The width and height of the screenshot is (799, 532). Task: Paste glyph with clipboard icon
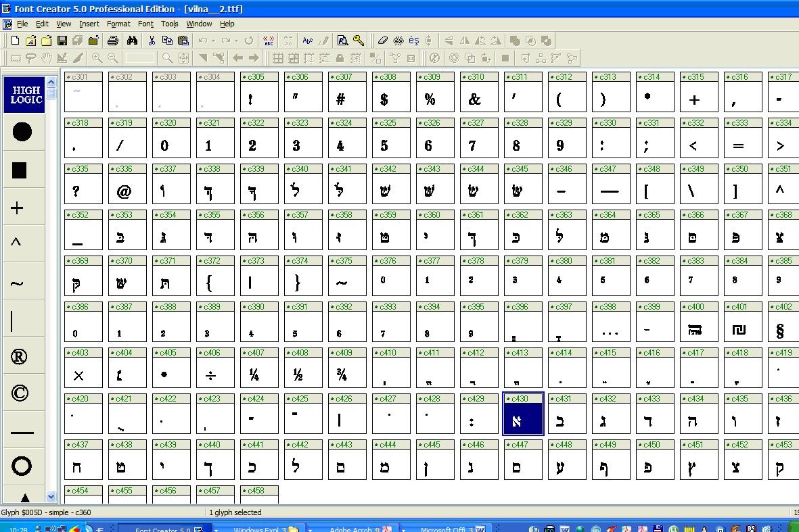pos(183,41)
